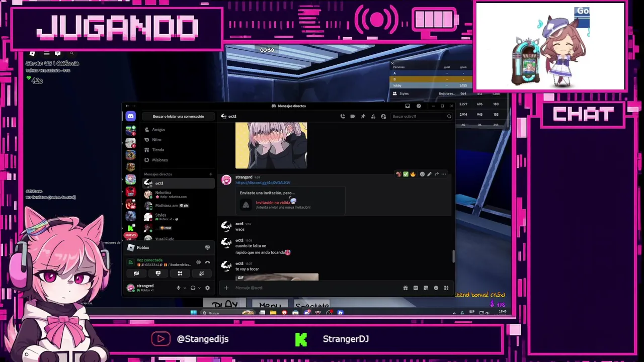Open Discord user settings gear

(x=207, y=288)
